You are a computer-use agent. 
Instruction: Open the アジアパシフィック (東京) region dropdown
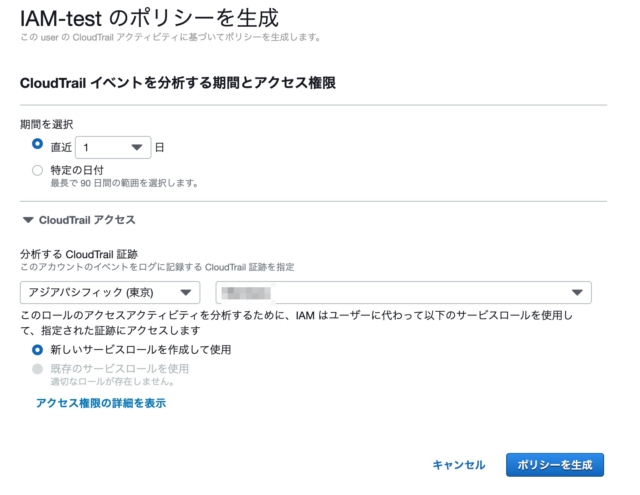(110, 292)
